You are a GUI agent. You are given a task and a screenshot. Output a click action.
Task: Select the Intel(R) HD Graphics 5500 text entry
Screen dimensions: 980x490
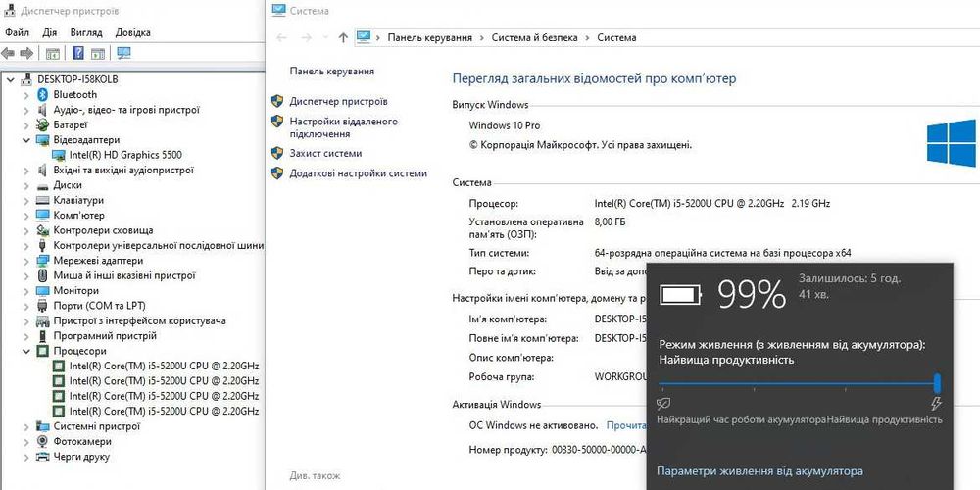click(125, 155)
